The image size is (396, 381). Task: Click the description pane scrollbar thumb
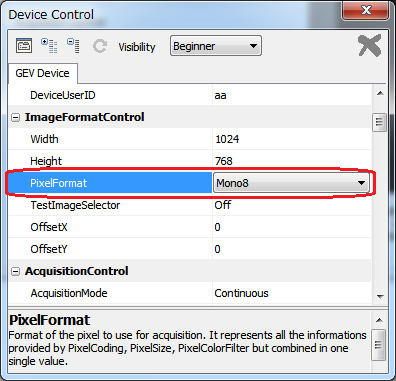[x=379, y=345]
